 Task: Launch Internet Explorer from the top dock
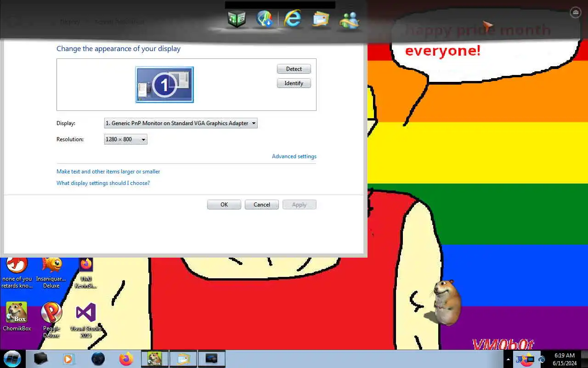[292, 19]
